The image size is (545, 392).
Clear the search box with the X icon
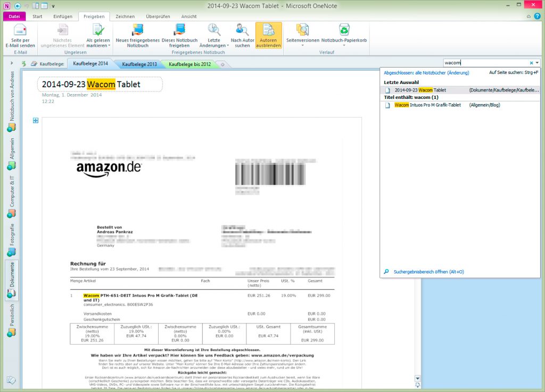point(531,62)
